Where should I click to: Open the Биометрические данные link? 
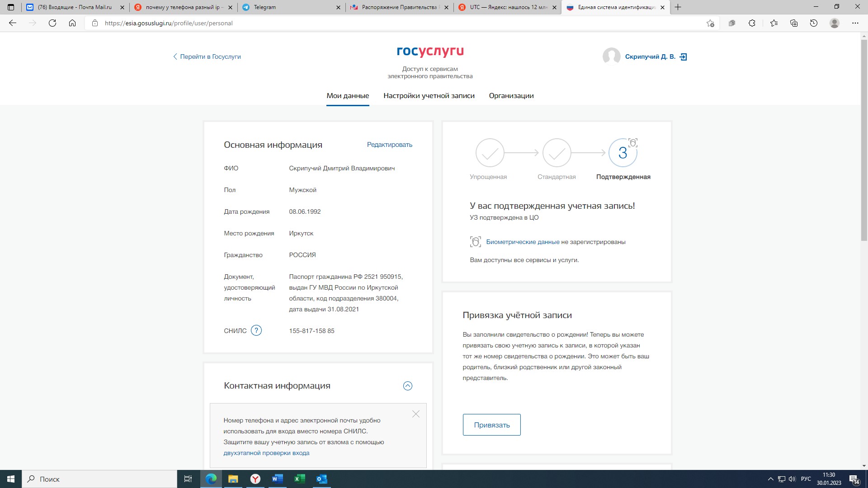tap(523, 242)
